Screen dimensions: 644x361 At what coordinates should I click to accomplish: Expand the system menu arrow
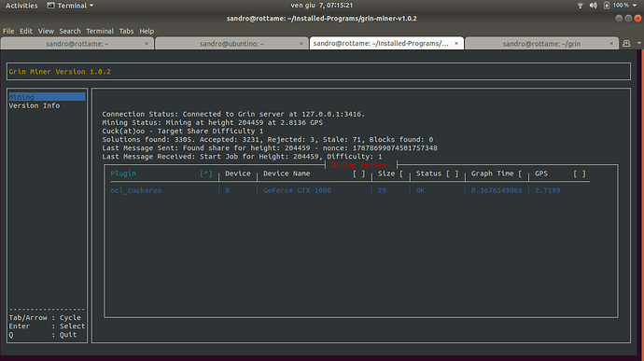click(635, 6)
